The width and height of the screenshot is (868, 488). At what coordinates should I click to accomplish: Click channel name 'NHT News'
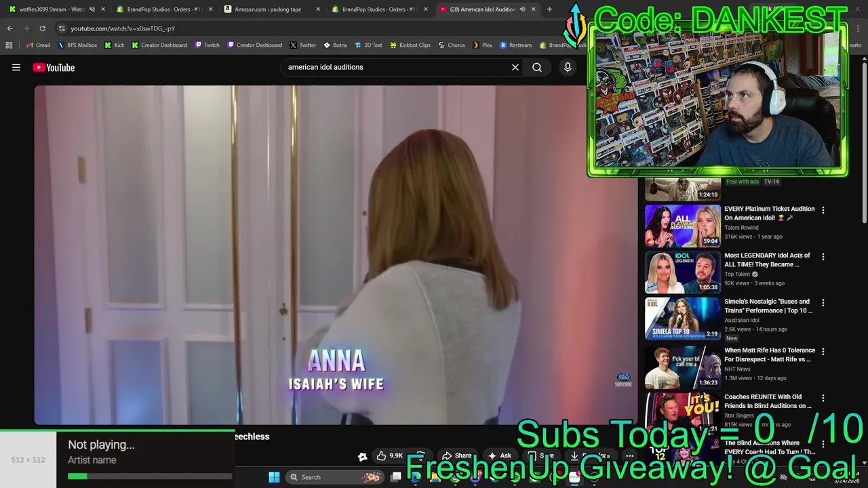[x=737, y=369]
